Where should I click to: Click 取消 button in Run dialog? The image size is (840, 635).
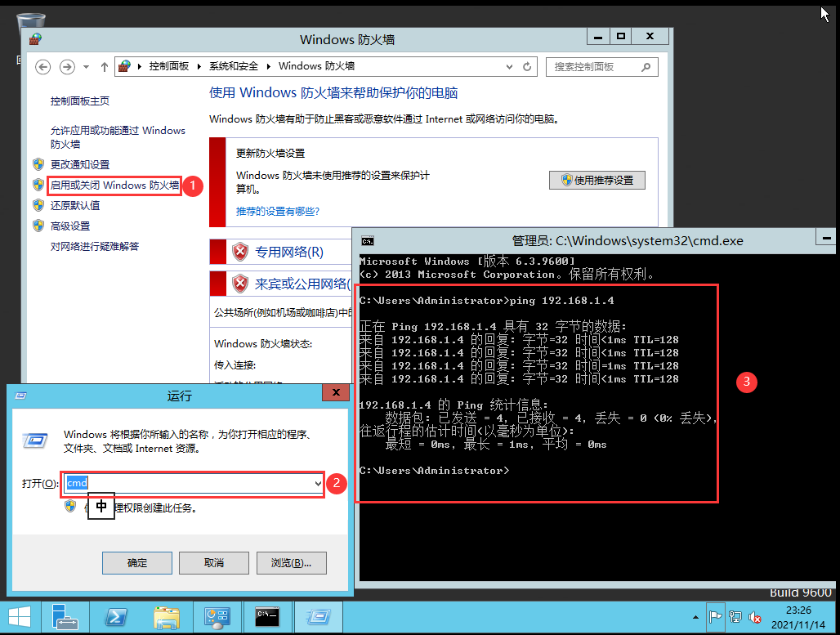pyautogui.click(x=214, y=562)
